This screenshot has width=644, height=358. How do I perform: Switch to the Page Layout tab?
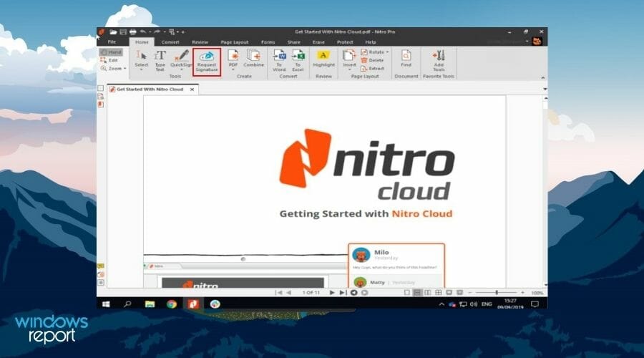pyautogui.click(x=235, y=42)
